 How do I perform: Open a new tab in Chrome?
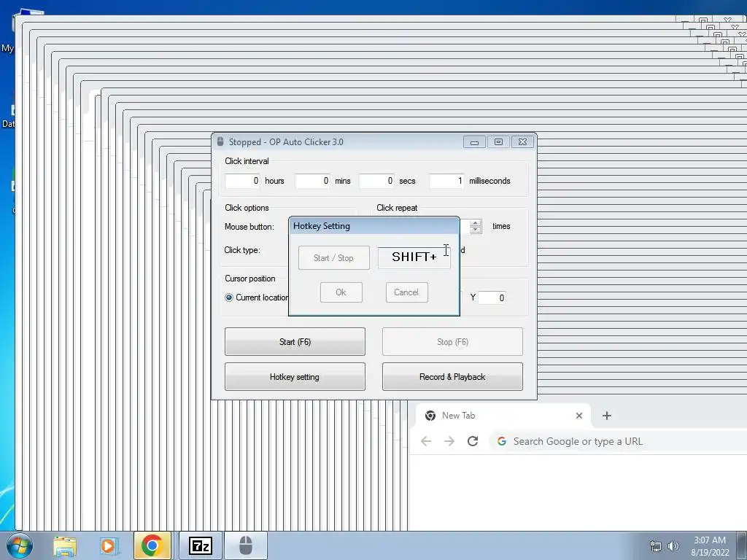click(606, 416)
